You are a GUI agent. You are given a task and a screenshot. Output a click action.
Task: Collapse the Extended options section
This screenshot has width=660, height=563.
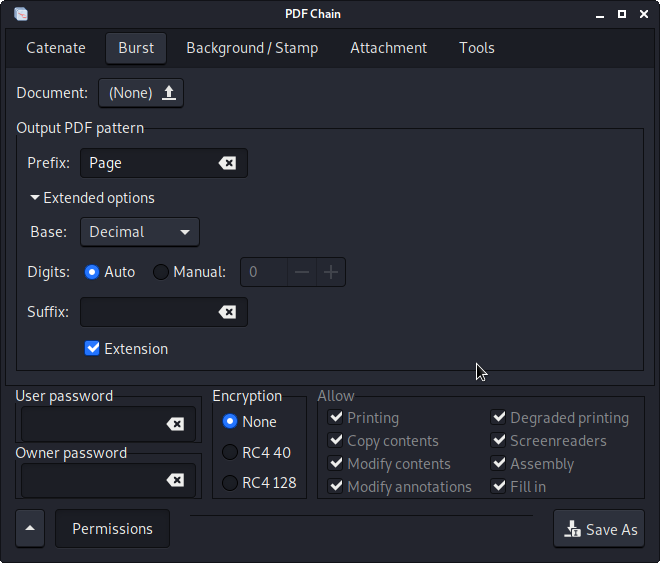click(x=93, y=198)
